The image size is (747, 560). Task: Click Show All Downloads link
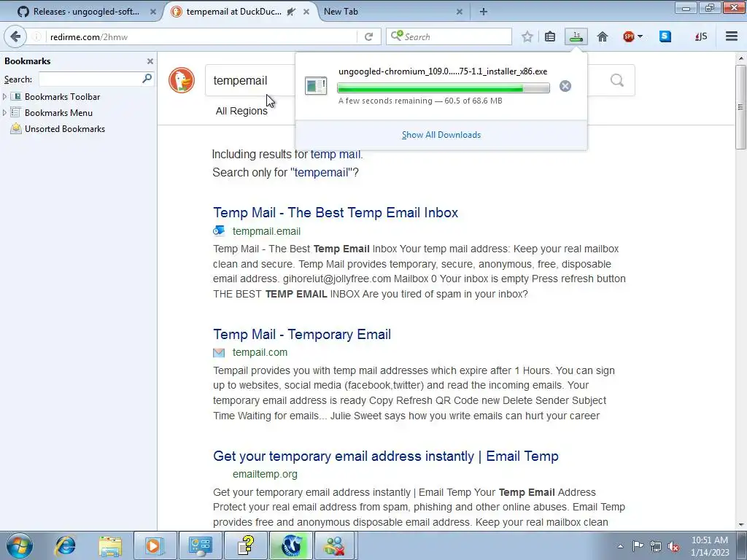tap(441, 135)
